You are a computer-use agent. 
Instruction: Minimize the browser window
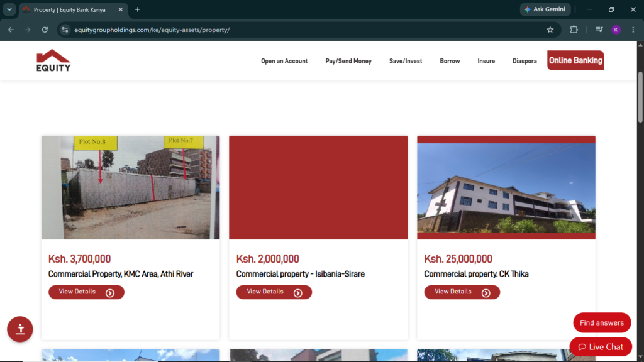[590, 9]
